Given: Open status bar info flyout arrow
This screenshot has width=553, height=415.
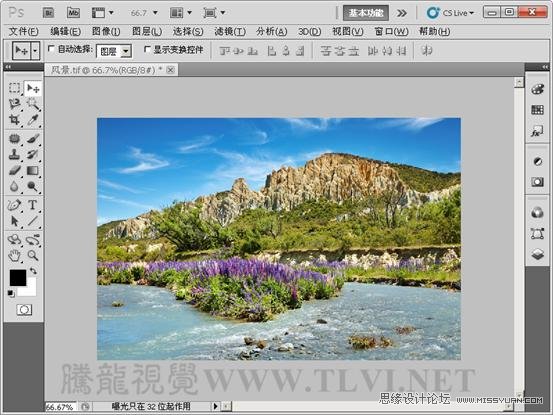Looking at the screenshot, I should [215, 406].
